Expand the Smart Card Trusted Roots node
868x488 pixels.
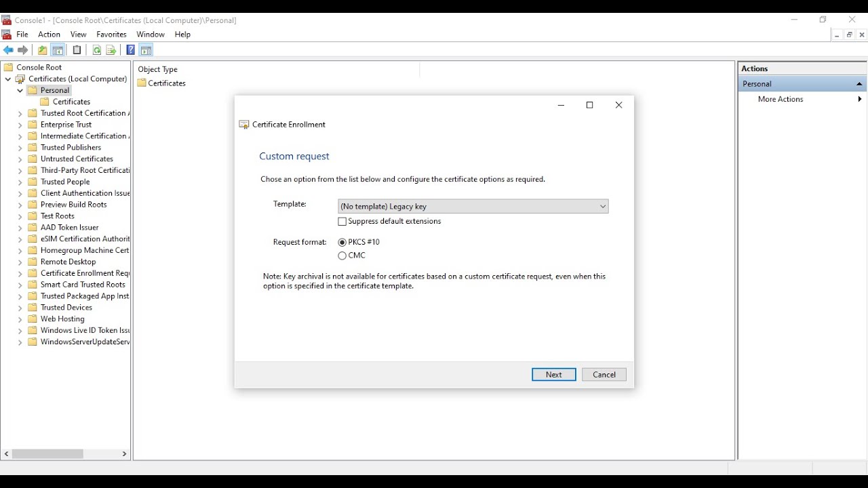(20, 285)
